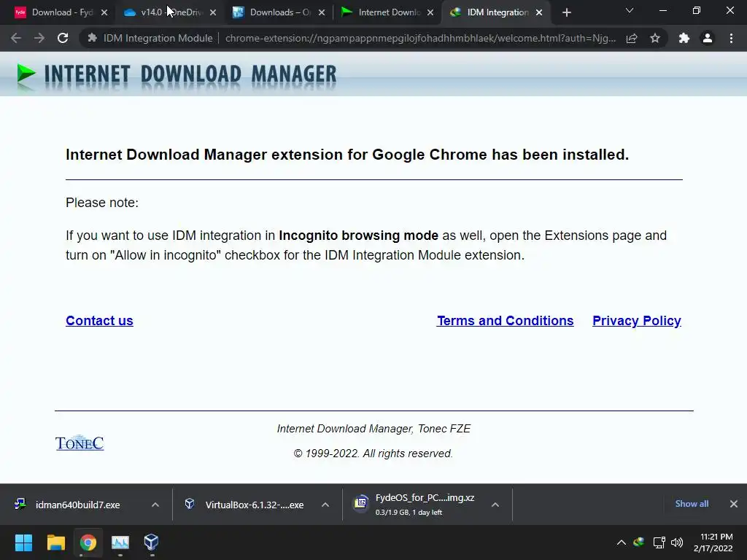
Task: Click Google Chrome taskbar icon
Action: (88, 542)
